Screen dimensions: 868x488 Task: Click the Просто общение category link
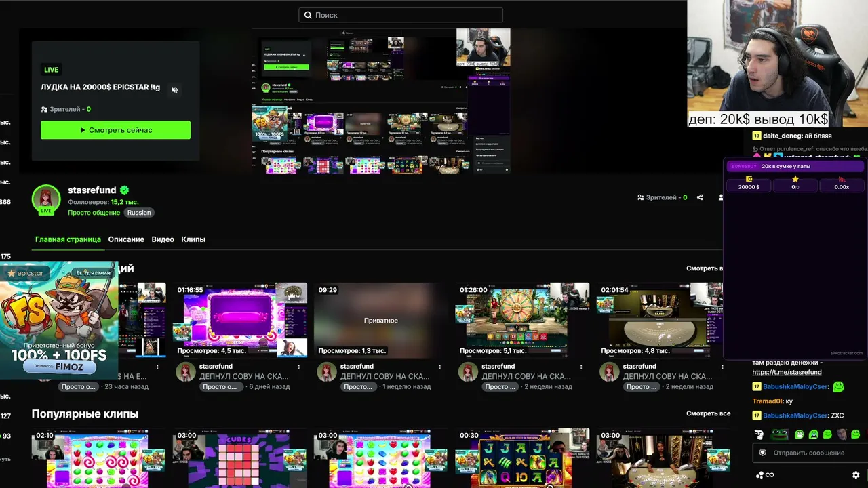click(94, 213)
